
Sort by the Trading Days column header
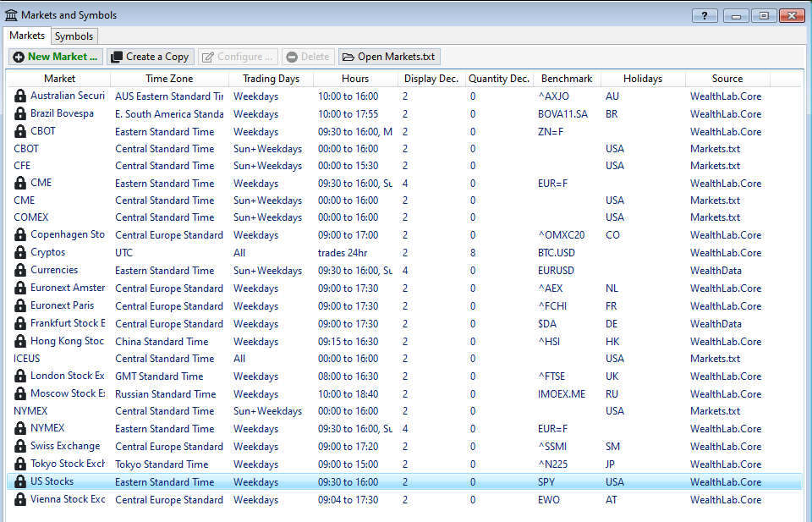pos(271,79)
